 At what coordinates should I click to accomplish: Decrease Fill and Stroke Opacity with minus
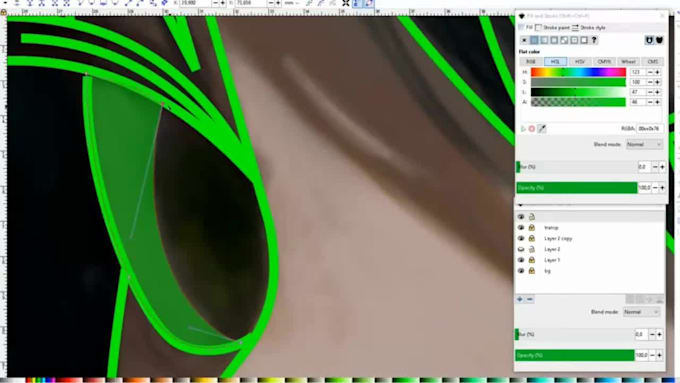[x=655, y=187]
